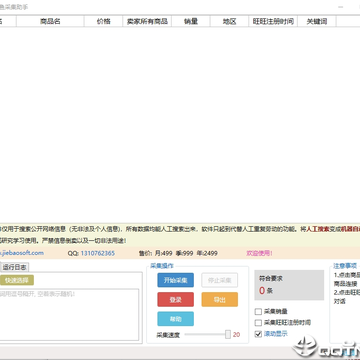Uncheck the 滚动显示 checkbox
This screenshot has height=360, width=360.
[258, 334]
